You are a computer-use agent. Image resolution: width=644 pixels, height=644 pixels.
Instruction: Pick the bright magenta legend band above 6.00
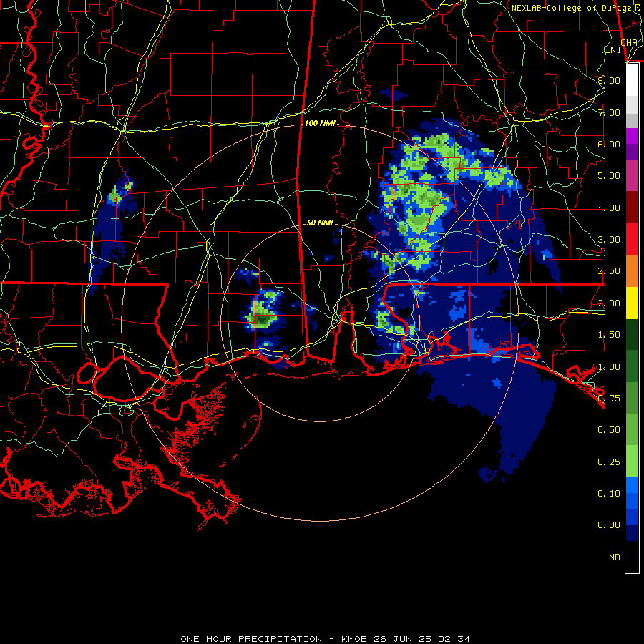(632, 136)
